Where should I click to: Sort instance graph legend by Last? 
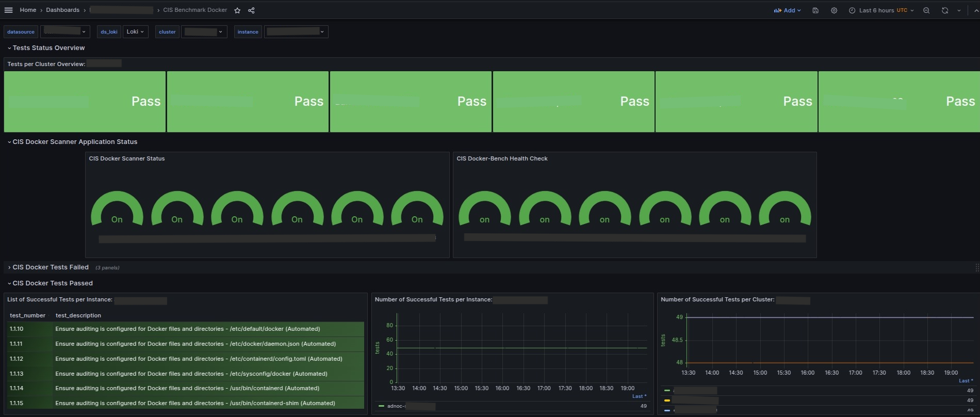pyautogui.click(x=639, y=396)
